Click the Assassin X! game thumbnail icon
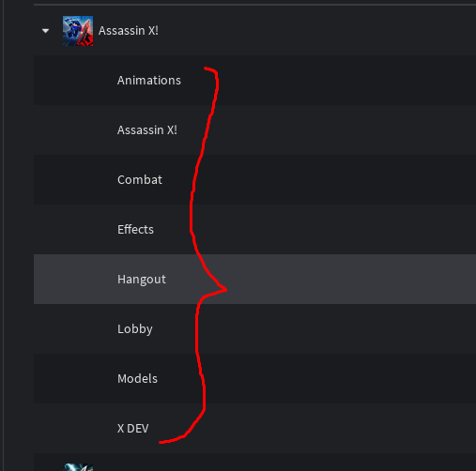 78,31
